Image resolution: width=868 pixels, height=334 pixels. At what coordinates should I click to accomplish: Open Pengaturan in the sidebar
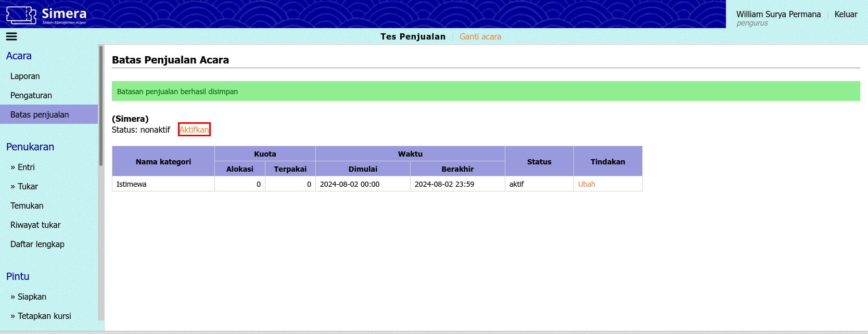[49, 95]
